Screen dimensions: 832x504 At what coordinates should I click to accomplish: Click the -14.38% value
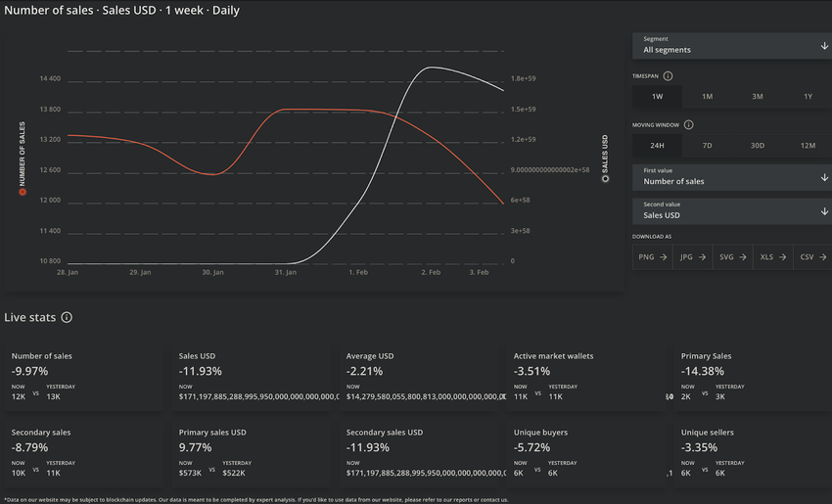[x=703, y=371]
